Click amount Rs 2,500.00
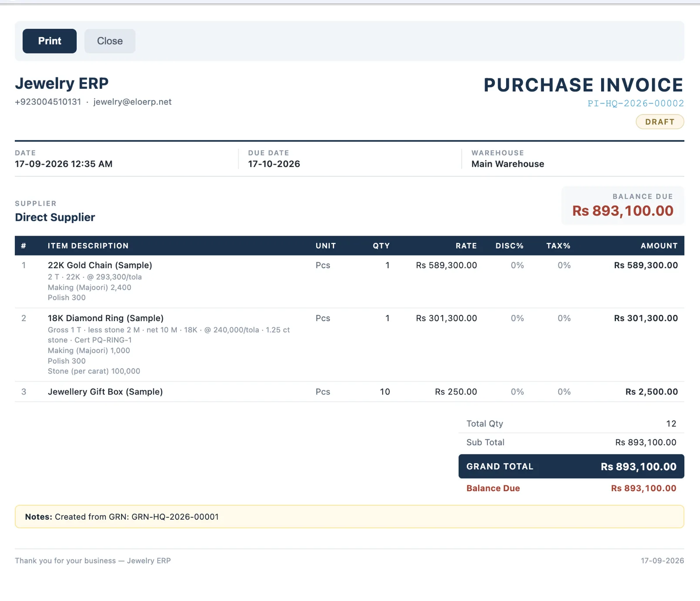Image resolution: width=700 pixels, height=601 pixels. click(651, 391)
